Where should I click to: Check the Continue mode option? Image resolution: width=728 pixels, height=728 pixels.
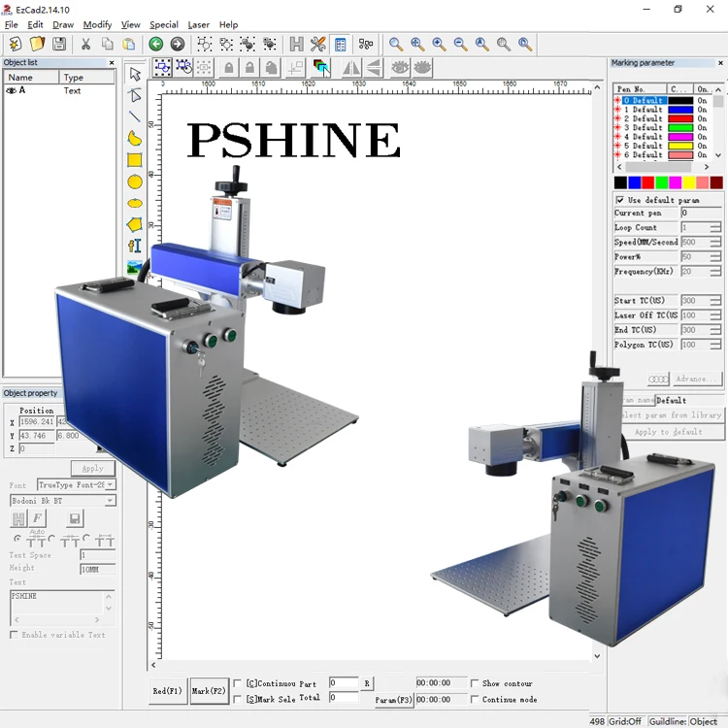pos(475,699)
